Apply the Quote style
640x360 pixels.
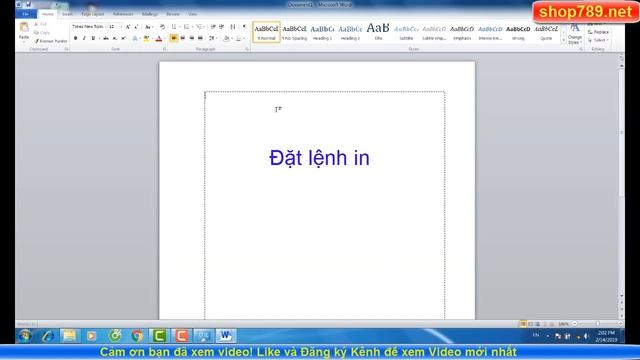click(x=546, y=32)
